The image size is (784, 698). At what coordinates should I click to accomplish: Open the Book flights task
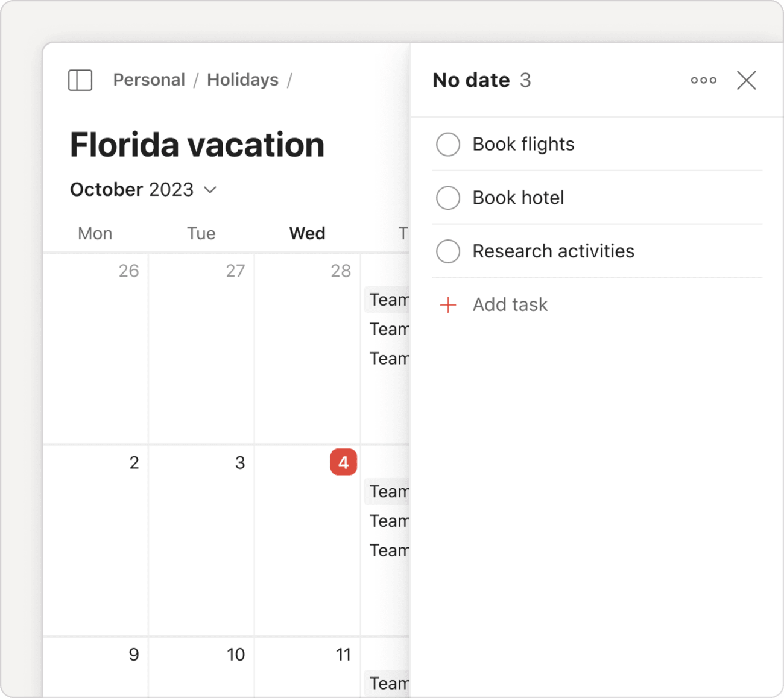click(523, 145)
